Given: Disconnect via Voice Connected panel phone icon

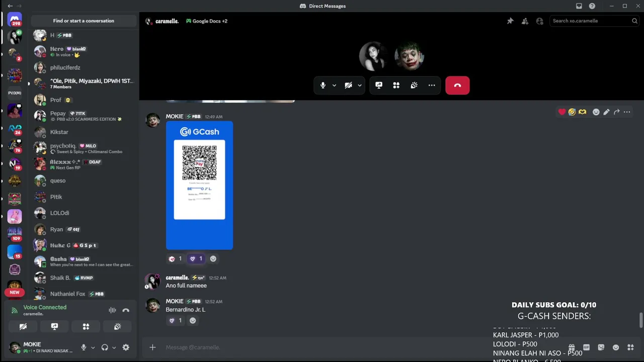Looking at the screenshot, I should (126, 310).
